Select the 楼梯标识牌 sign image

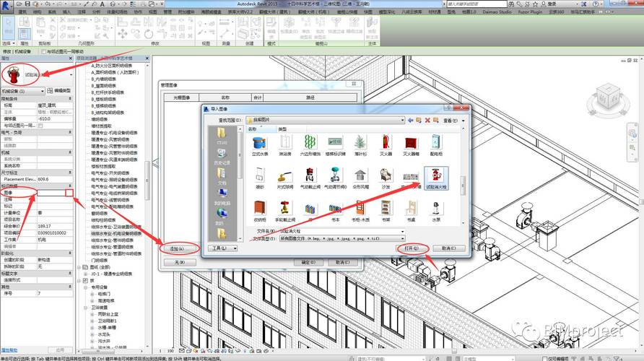[x=335, y=146]
